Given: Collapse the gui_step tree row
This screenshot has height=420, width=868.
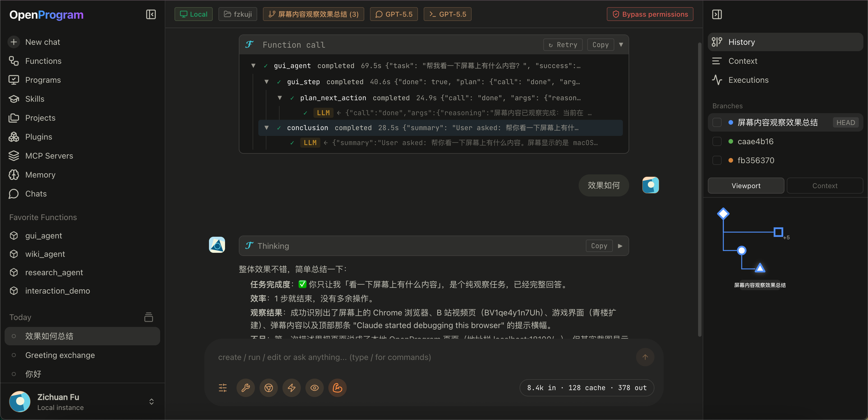Looking at the screenshot, I should (x=266, y=82).
